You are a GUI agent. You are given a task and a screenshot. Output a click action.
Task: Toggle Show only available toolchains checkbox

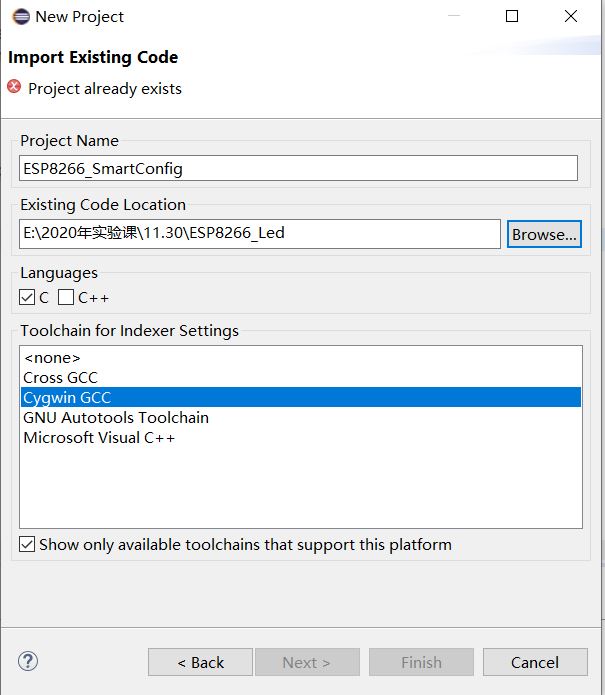[x=27, y=544]
